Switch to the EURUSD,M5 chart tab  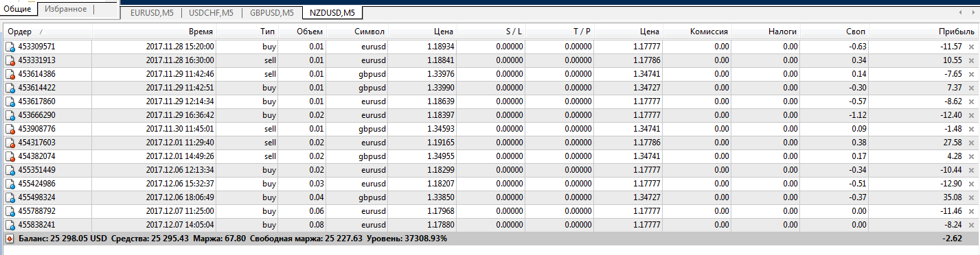(x=152, y=12)
